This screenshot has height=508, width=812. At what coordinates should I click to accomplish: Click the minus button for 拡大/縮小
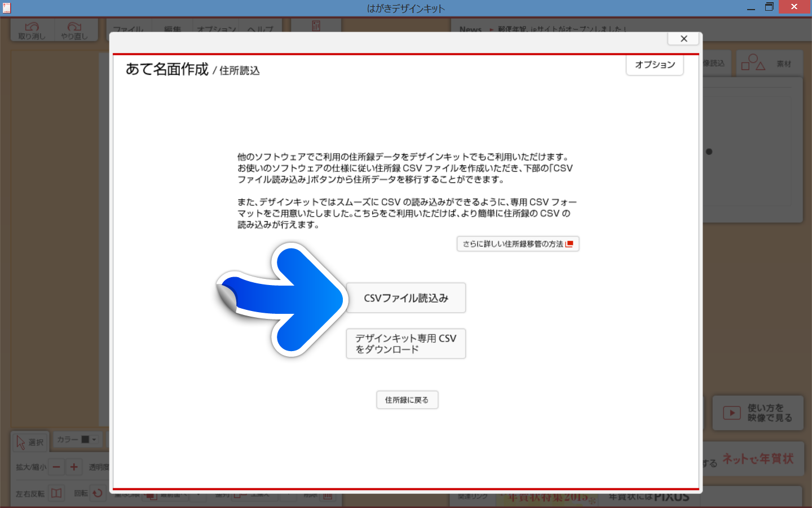pos(56,467)
